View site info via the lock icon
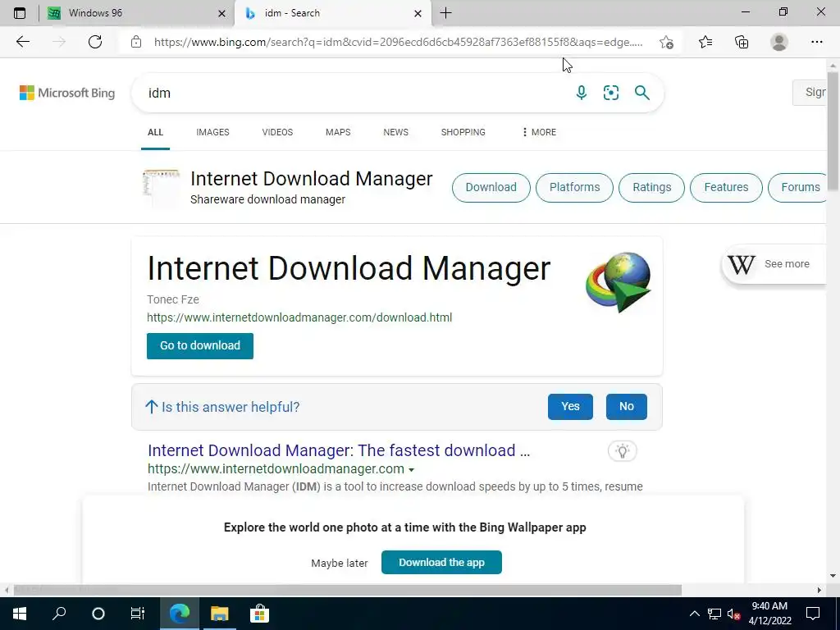The image size is (840, 630). [136, 42]
